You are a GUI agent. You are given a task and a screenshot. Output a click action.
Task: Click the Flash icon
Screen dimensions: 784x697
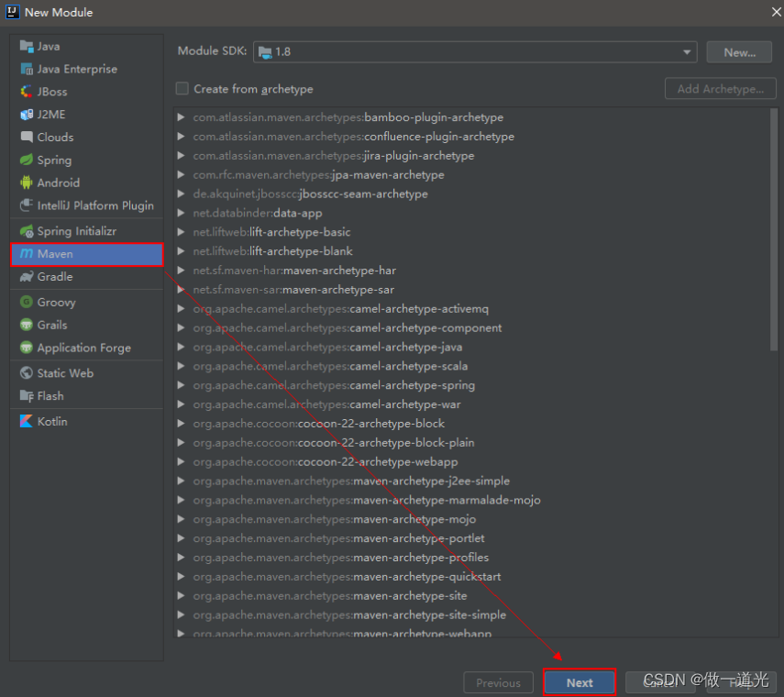point(27,396)
